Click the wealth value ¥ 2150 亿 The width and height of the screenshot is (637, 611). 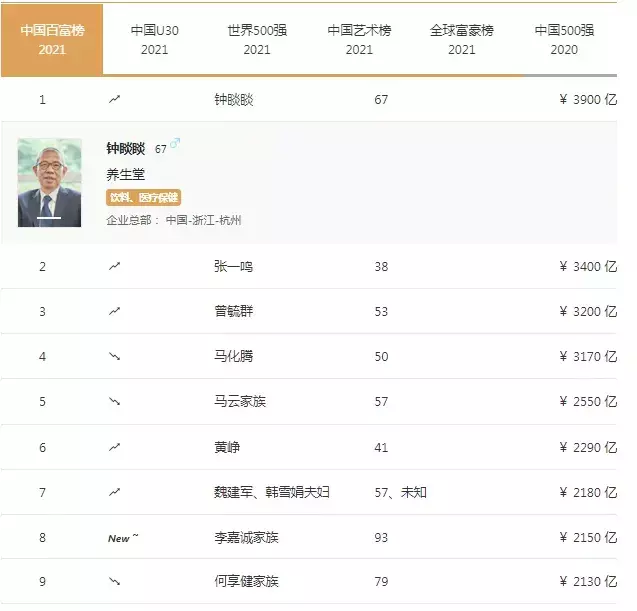[x=588, y=537]
